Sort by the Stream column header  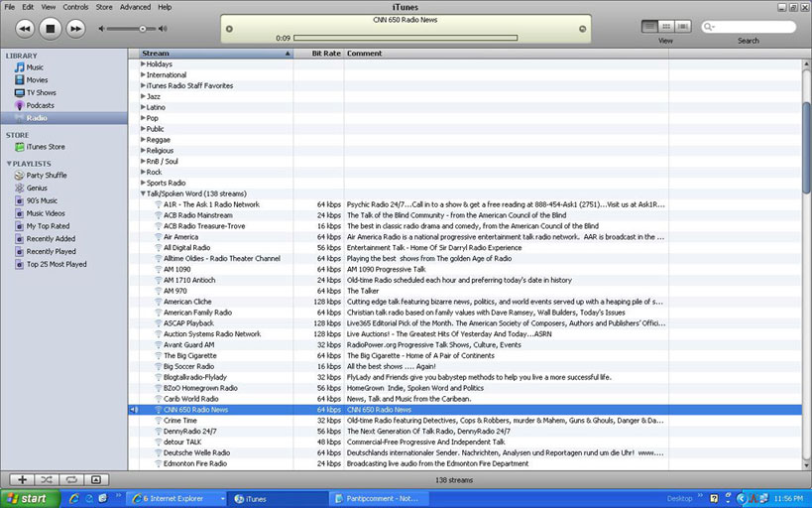pos(216,54)
